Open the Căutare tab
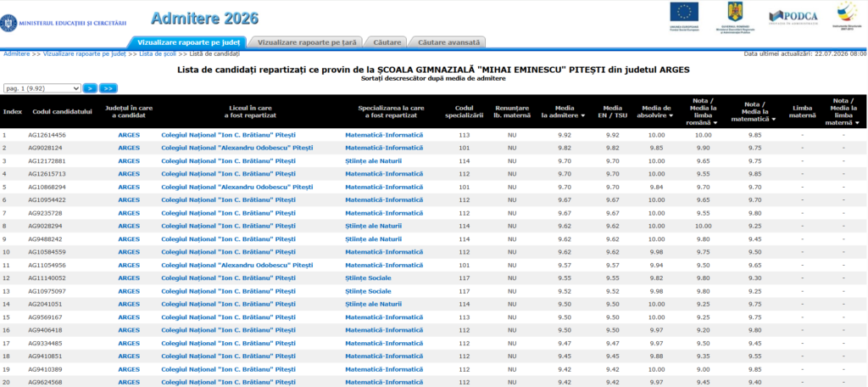This screenshot has width=868, height=387. click(x=387, y=42)
